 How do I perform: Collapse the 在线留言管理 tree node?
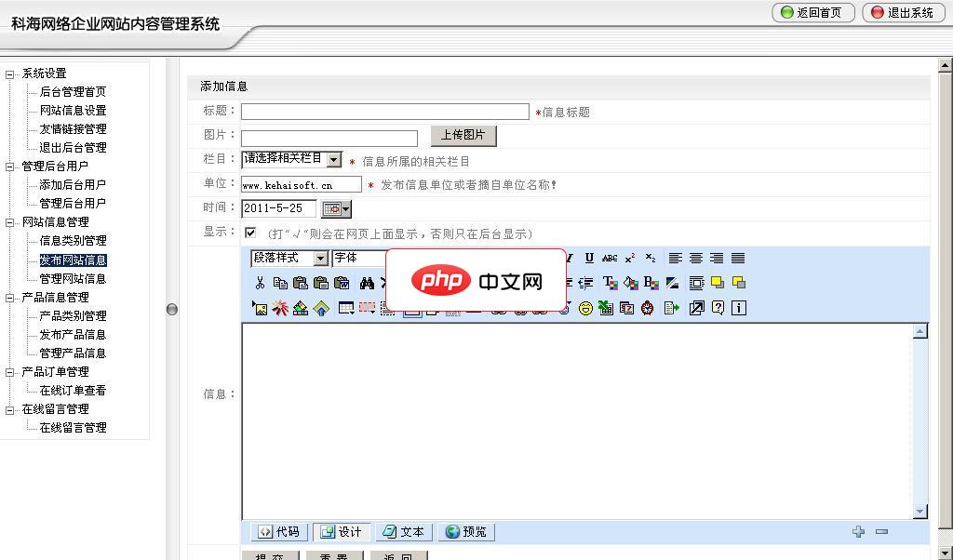(x=9, y=410)
